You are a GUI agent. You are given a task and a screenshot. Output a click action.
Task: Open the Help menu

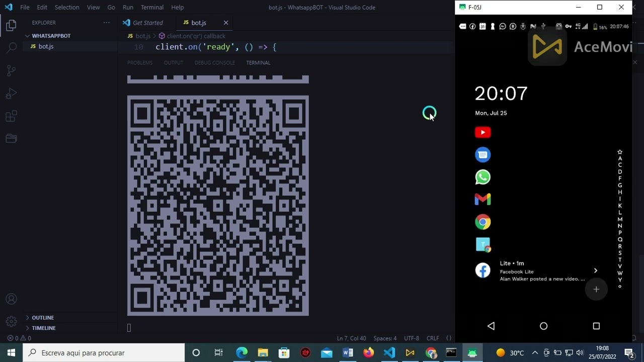click(178, 7)
